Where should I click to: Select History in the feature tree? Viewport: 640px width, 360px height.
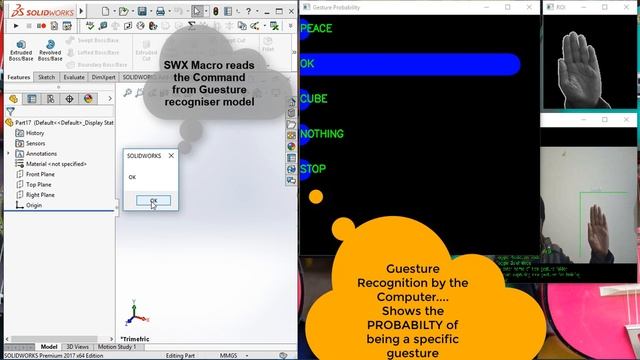(x=30, y=133)
